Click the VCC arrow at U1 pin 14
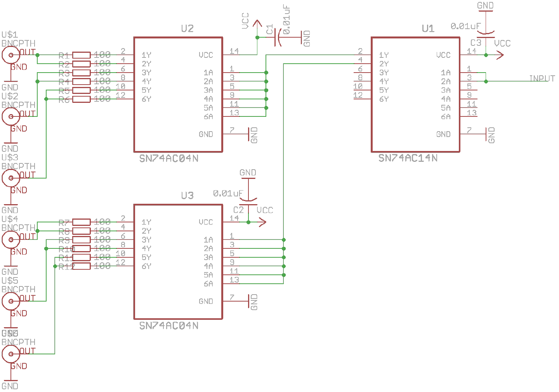 point(500,55)
